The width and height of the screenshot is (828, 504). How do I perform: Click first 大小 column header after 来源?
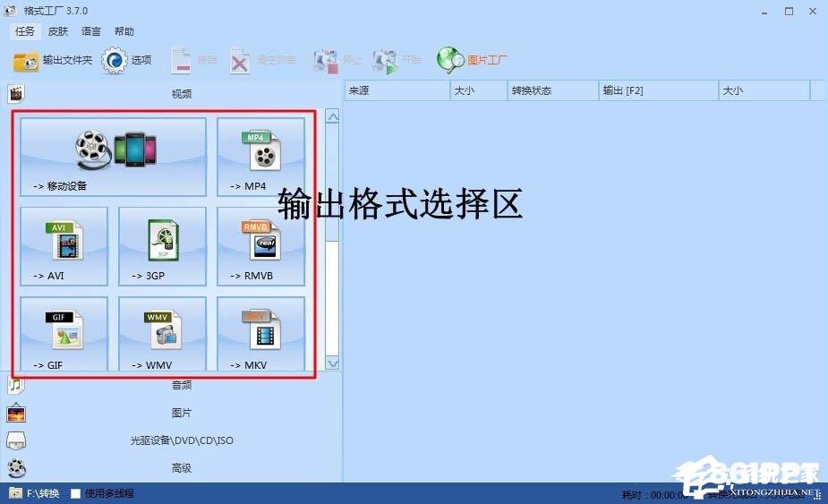tap(479, 90)
